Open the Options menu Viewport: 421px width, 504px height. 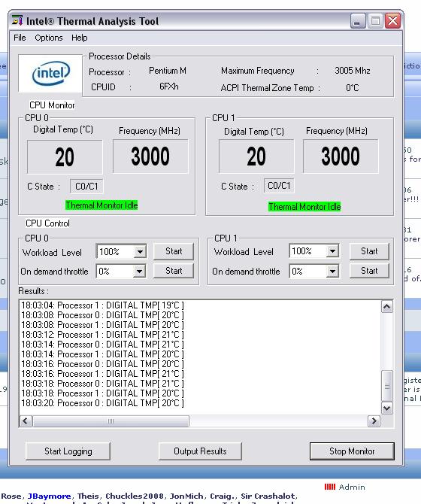point(49,38)
